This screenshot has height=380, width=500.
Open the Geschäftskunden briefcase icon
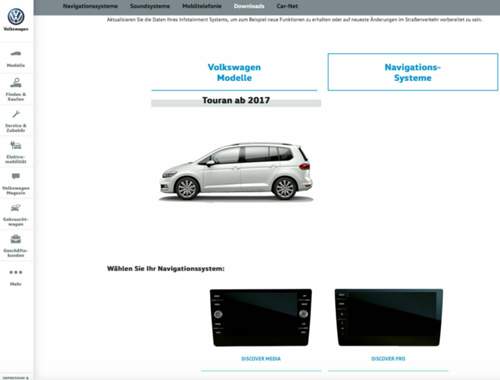click(16, 239)
